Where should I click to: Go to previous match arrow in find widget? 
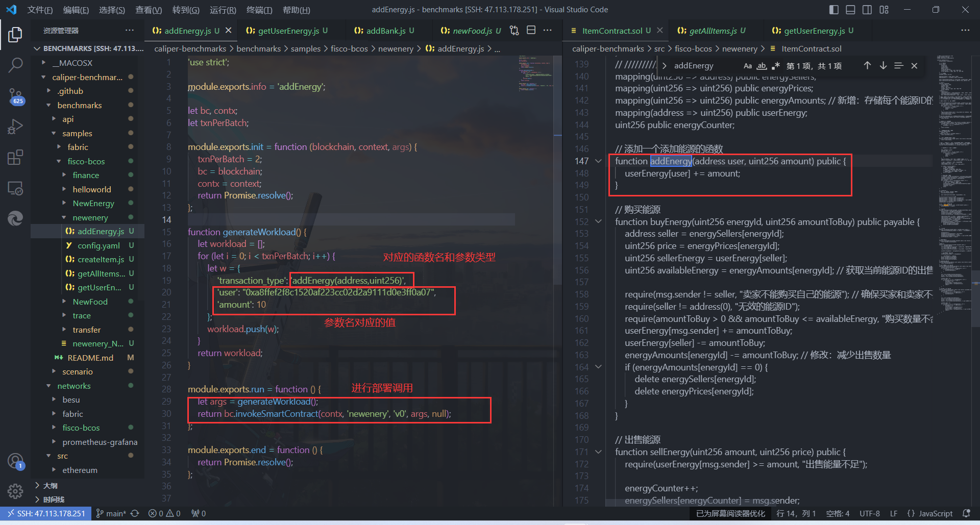[x=867, y=66]
